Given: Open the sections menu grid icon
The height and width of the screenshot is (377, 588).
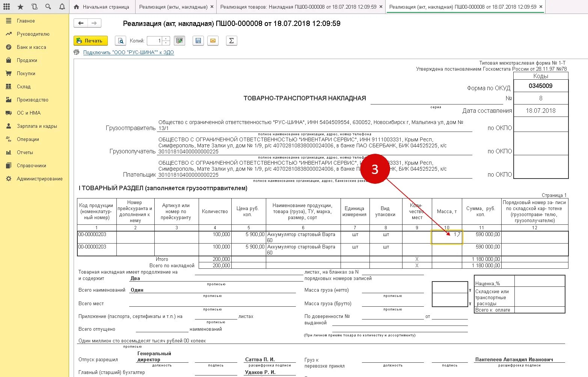Looking at the screenshot, I should (6, 7).
